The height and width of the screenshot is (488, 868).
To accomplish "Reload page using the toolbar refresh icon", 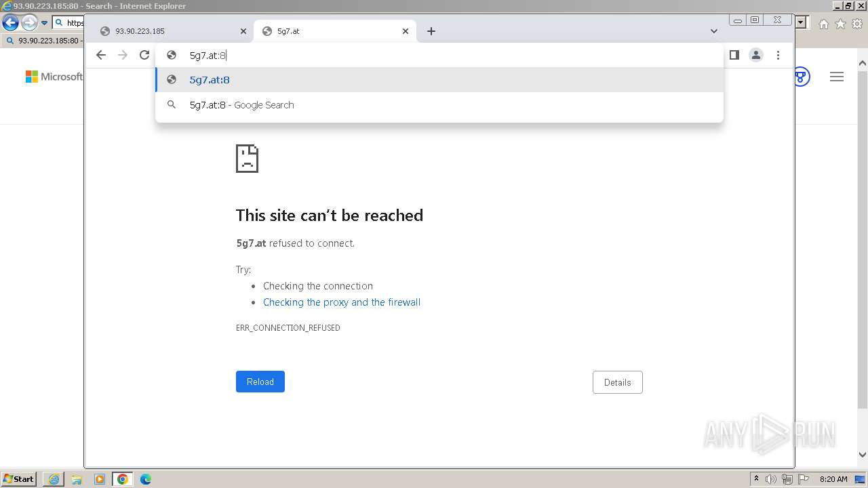I will point(144,56).
